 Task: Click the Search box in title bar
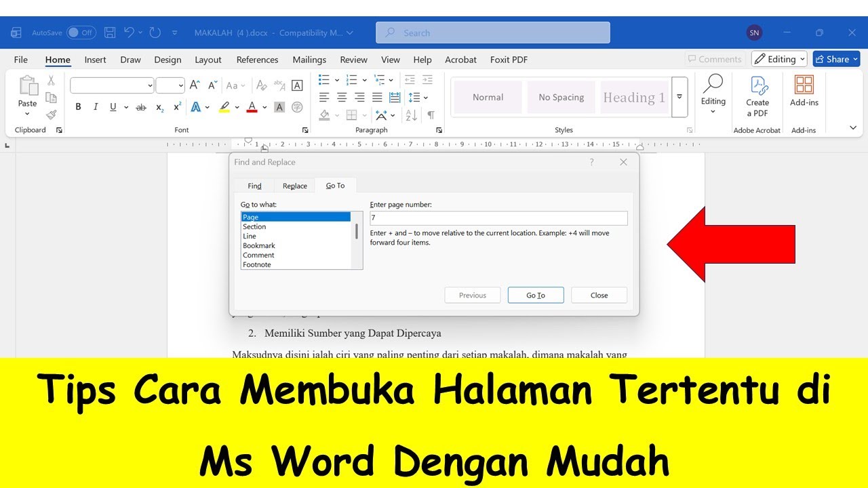[493, 33]
